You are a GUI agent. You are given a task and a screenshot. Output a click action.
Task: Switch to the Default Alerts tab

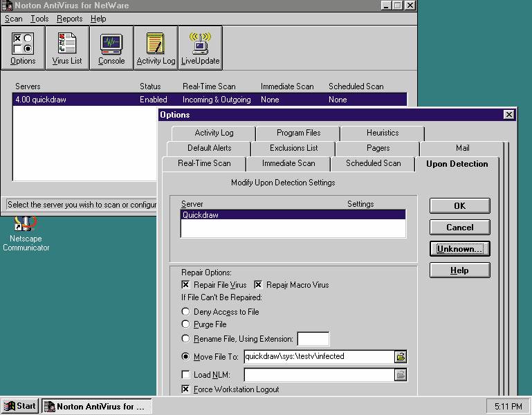pos(210,148)
